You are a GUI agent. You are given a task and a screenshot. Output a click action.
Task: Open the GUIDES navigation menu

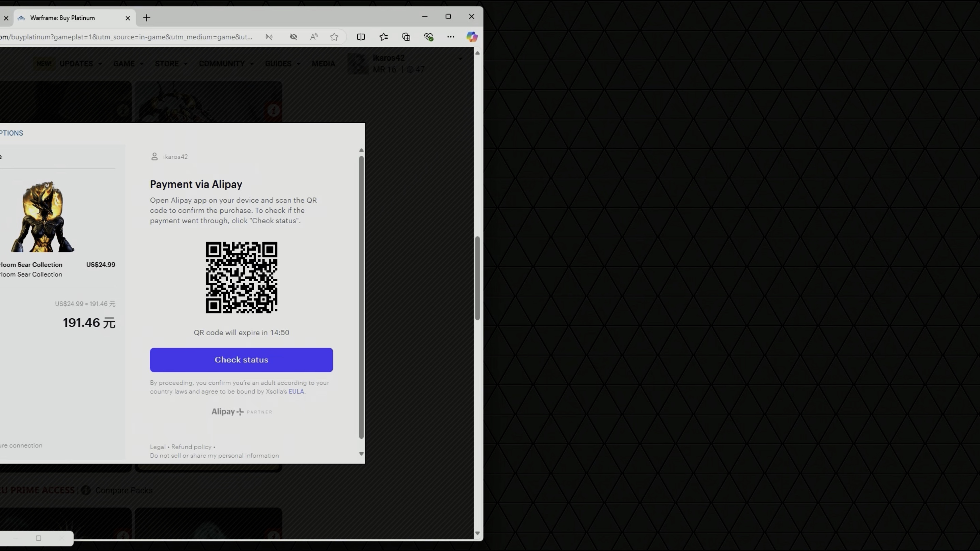[283, 63]
